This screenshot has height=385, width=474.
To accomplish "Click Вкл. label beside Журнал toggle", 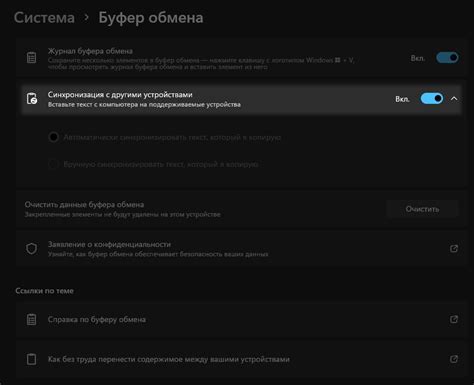I will [418, 58].
